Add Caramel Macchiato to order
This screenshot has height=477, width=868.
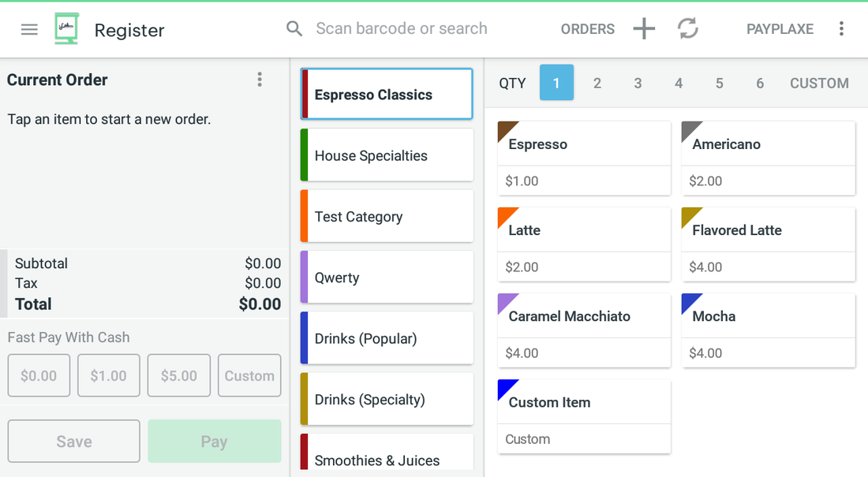[x=584, y=330]
